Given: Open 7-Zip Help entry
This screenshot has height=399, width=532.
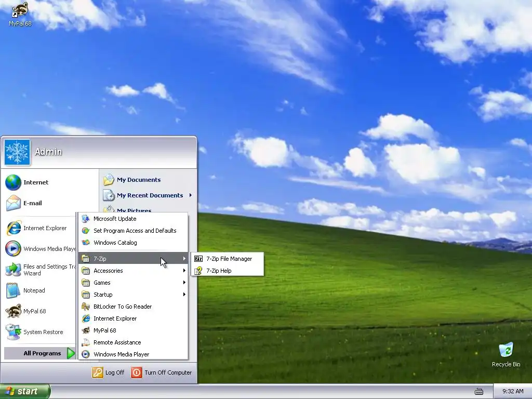Looking at the screenshot, I should pos(228,270).
